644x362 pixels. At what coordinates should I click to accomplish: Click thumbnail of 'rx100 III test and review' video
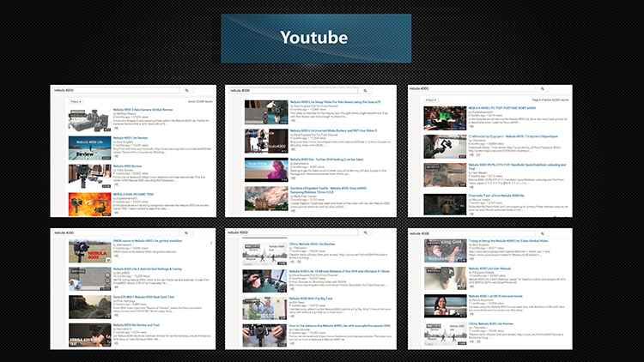445,305
